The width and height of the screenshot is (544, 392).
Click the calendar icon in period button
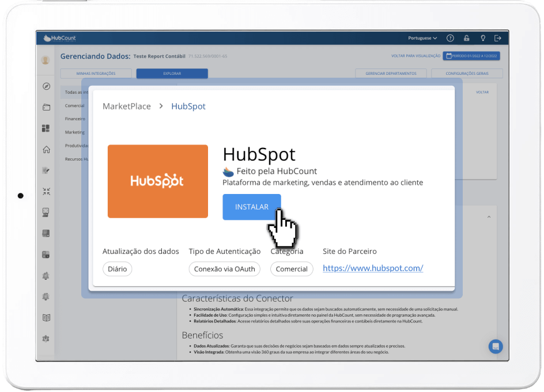pos(448,56)
